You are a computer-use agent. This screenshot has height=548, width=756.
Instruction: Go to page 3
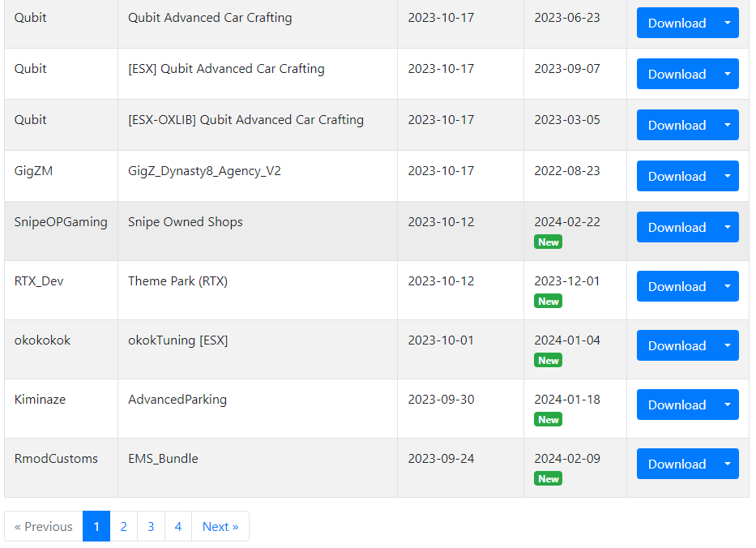[151, 526]
